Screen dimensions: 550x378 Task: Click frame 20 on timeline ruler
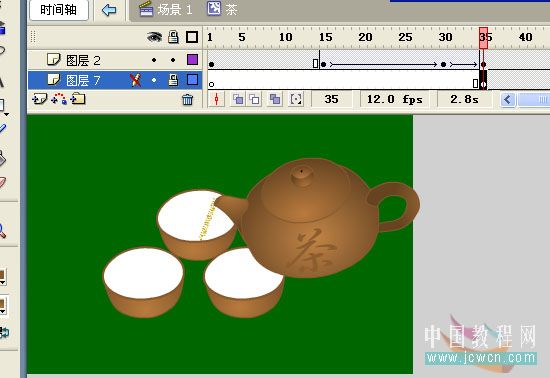click(365, 37)
